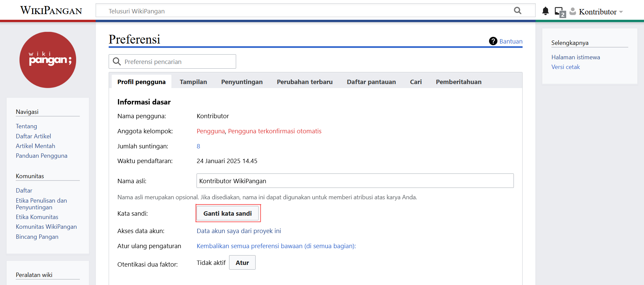This screenshot has width=644, height=285.
Task: Expand the Kontributor user menu
Action: (601, 12)
